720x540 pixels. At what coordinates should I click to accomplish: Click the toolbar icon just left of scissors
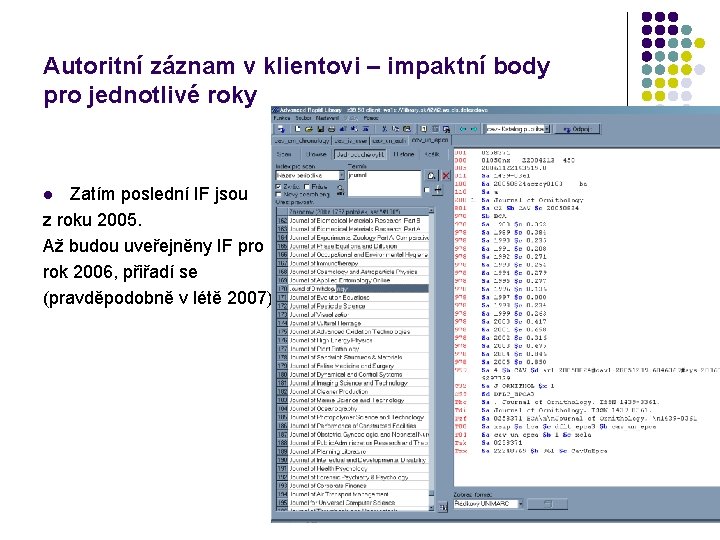[366, 129]
